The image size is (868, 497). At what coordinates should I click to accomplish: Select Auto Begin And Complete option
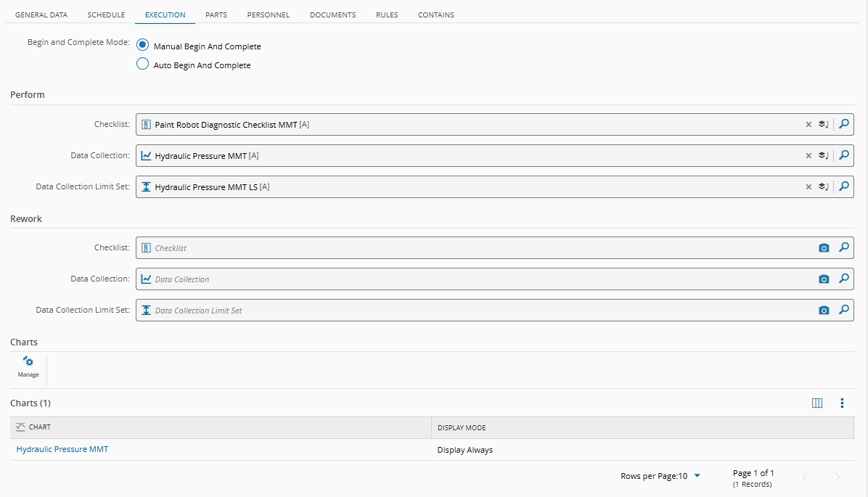tap(142, 64)
